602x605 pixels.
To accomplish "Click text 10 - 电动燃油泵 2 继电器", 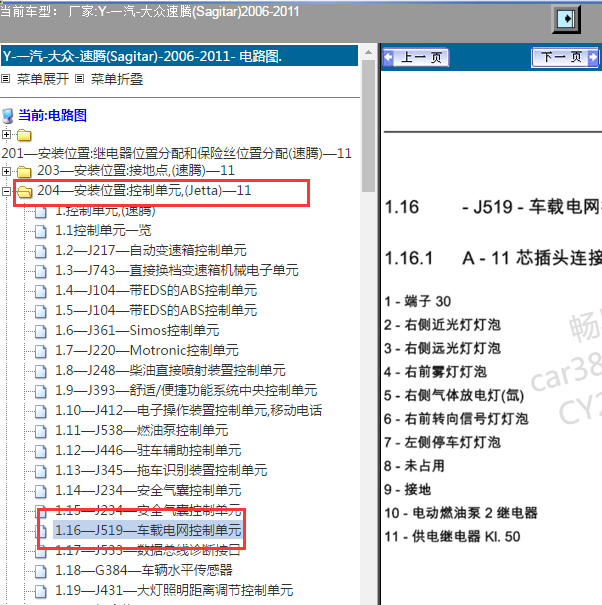I will (x=461, y=513).
